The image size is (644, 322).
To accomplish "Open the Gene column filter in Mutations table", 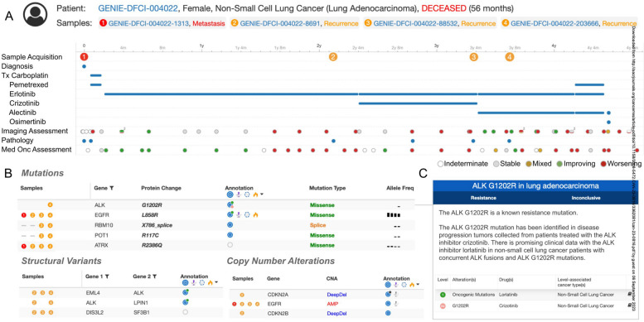I will pos(112,188).
